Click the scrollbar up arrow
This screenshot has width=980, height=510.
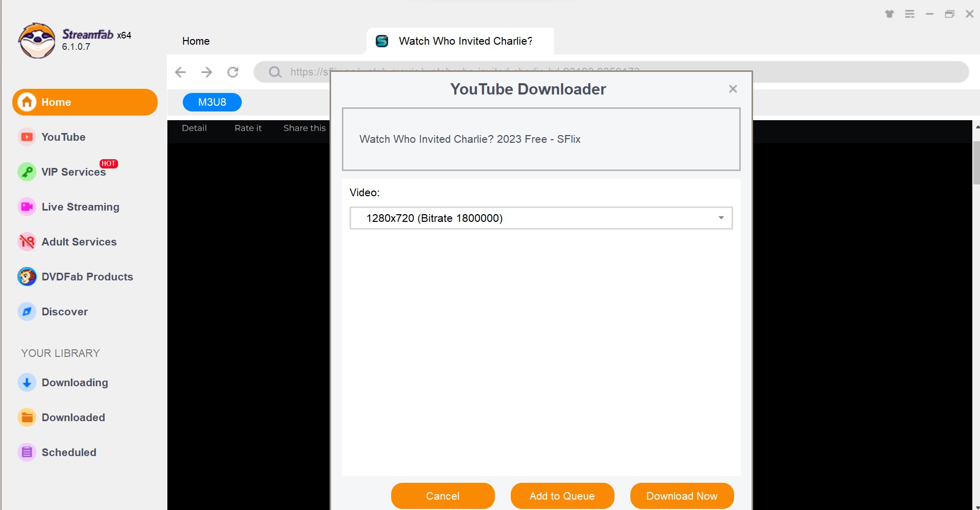tap(977, 126)
